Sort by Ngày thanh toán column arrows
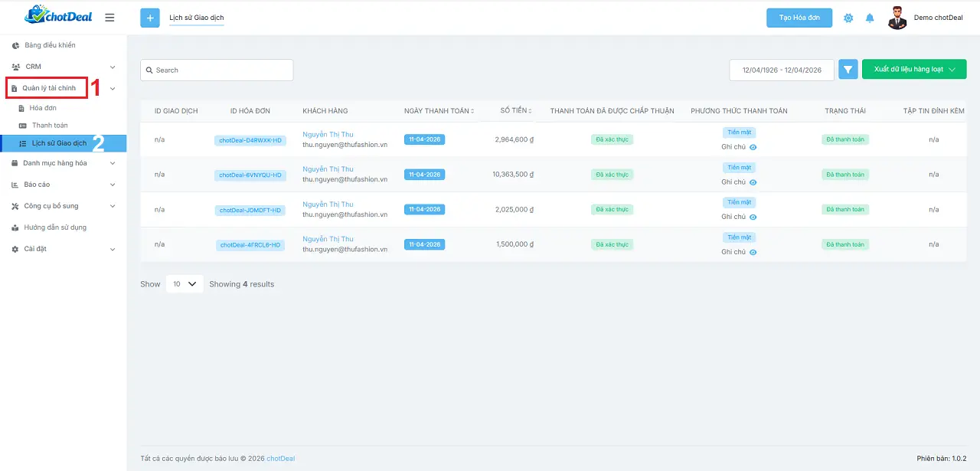The image size is (980, 471). pyautogui.click(x=472, y=111)
